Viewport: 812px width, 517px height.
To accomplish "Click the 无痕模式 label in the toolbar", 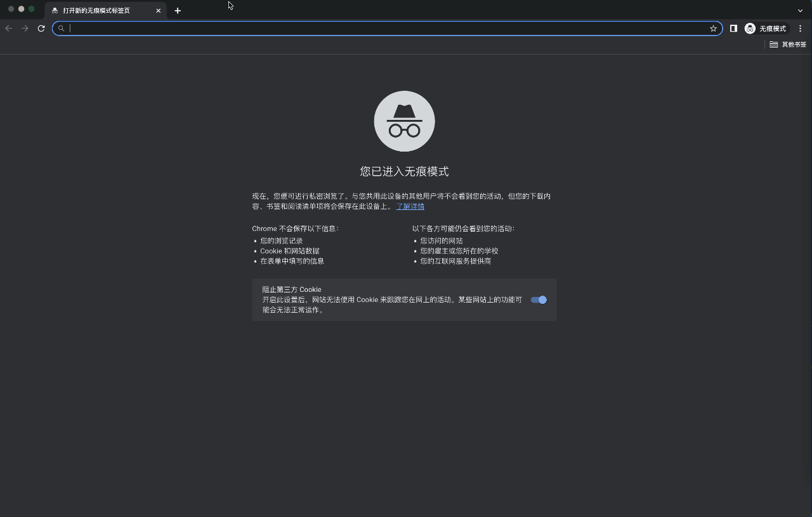I will (771, 28).
